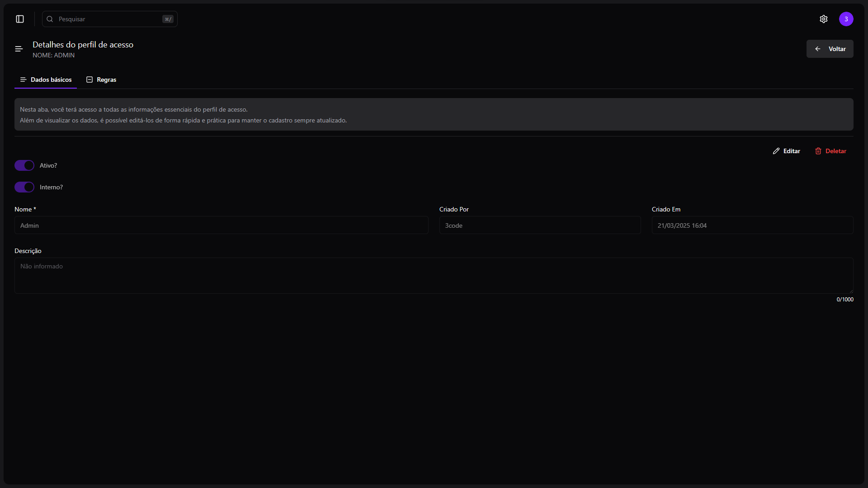
Task: Open the purple user avatar menu
Action: point(846,19)
